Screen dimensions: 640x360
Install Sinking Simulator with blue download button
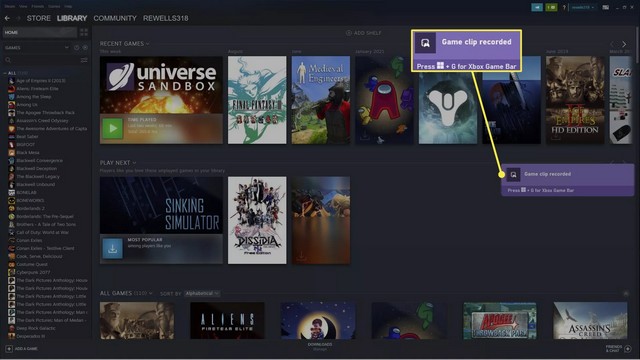click(113, 248)
